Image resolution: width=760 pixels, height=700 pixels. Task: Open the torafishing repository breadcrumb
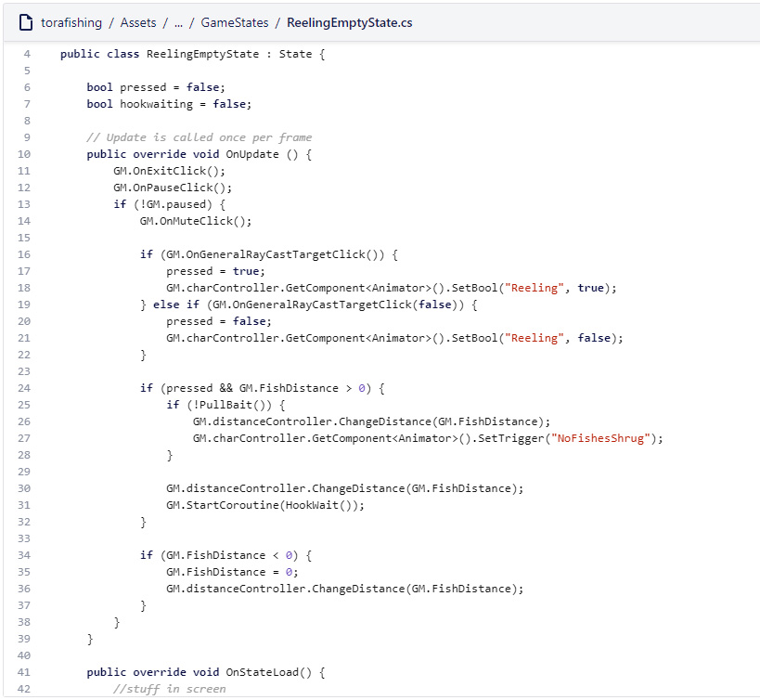71,22
